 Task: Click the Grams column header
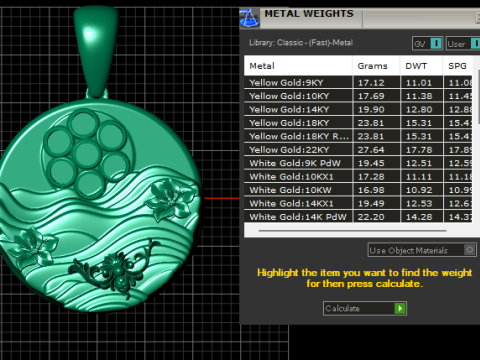pos(376,66)
